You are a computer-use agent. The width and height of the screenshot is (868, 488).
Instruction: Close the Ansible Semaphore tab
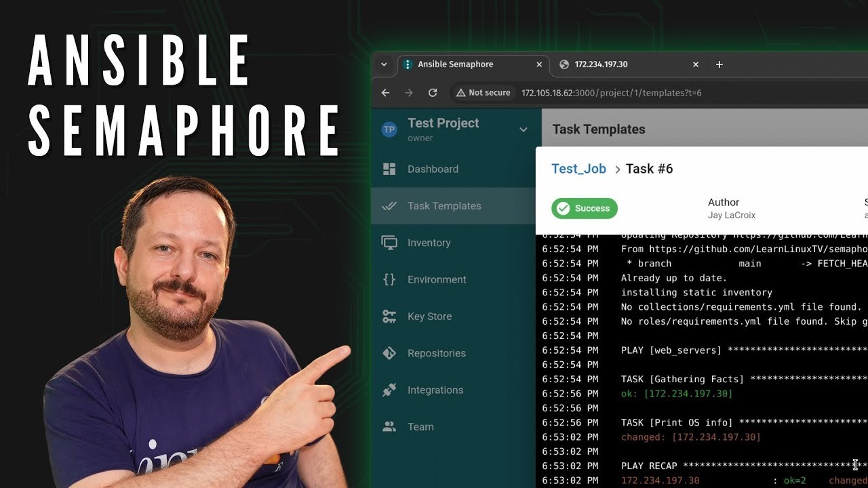coord(539,64)
